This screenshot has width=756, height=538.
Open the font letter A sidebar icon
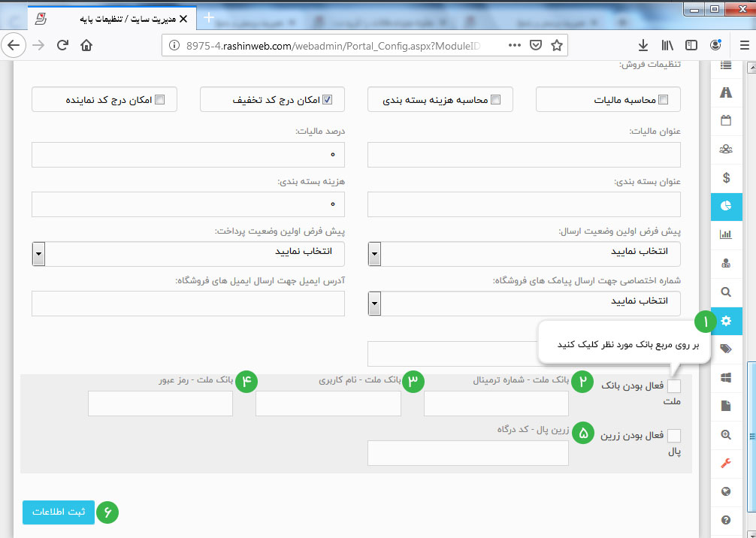[726, 92]
